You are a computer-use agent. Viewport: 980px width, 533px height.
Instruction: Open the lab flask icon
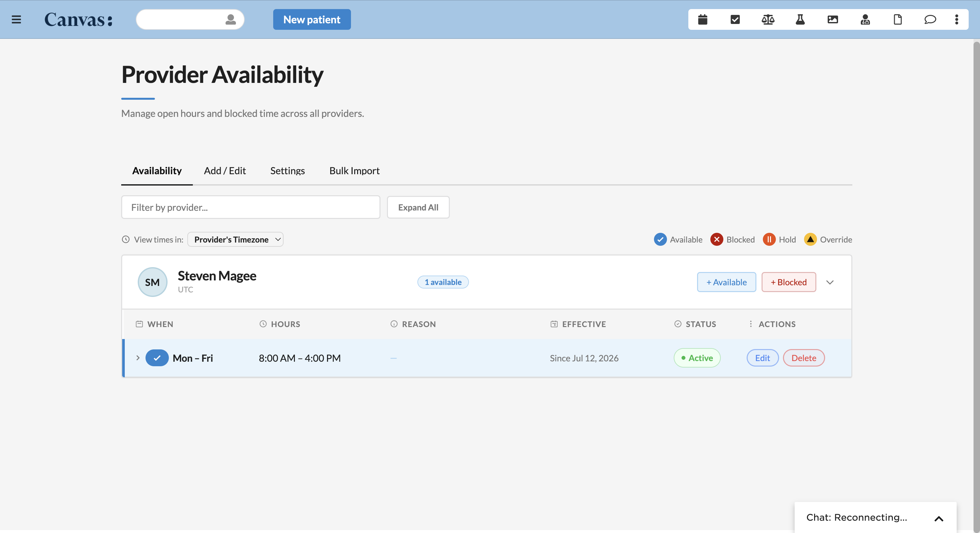pos(800,19)
